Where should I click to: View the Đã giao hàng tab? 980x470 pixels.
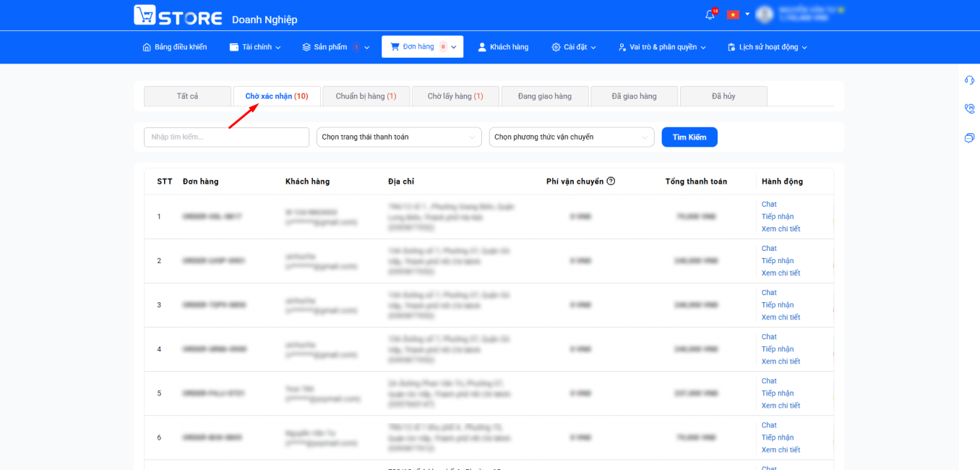[x=635, y=96]
